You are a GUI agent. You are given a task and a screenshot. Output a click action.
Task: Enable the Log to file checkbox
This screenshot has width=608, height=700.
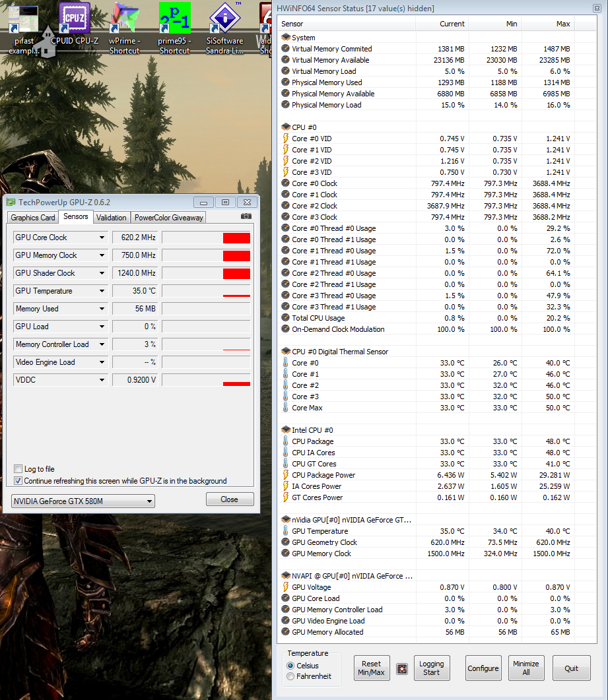coord(18,468)
